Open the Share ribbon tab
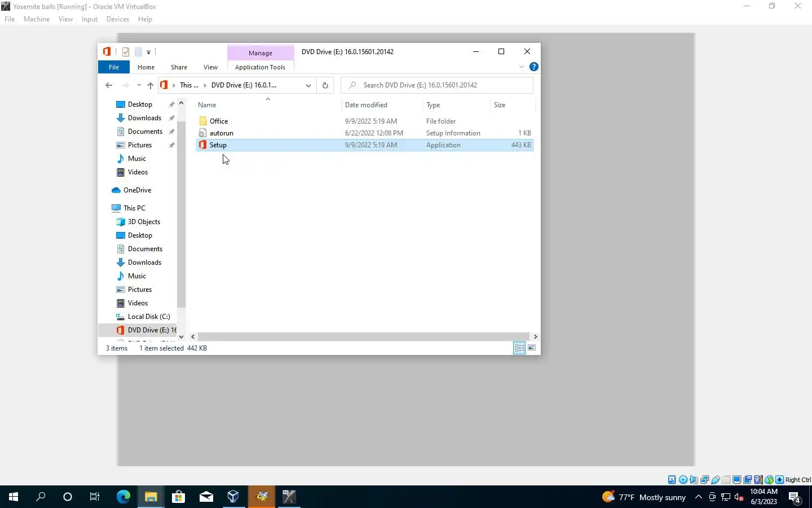The width and height of the screenshot is (812, 508). click(179, 67)
